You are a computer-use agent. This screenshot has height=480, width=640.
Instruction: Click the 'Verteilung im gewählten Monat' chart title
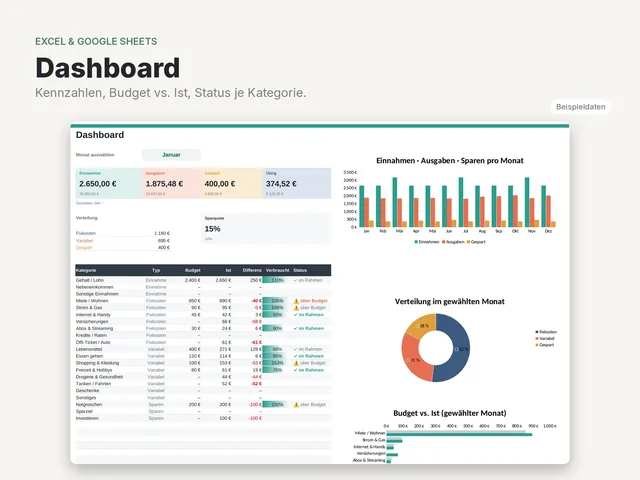(450, 301)
